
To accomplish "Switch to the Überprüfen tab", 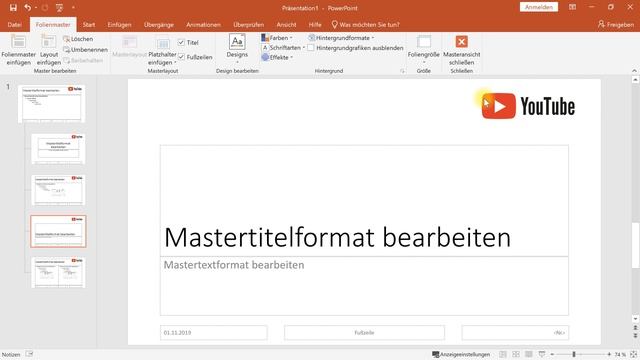I will pos(249,24).
